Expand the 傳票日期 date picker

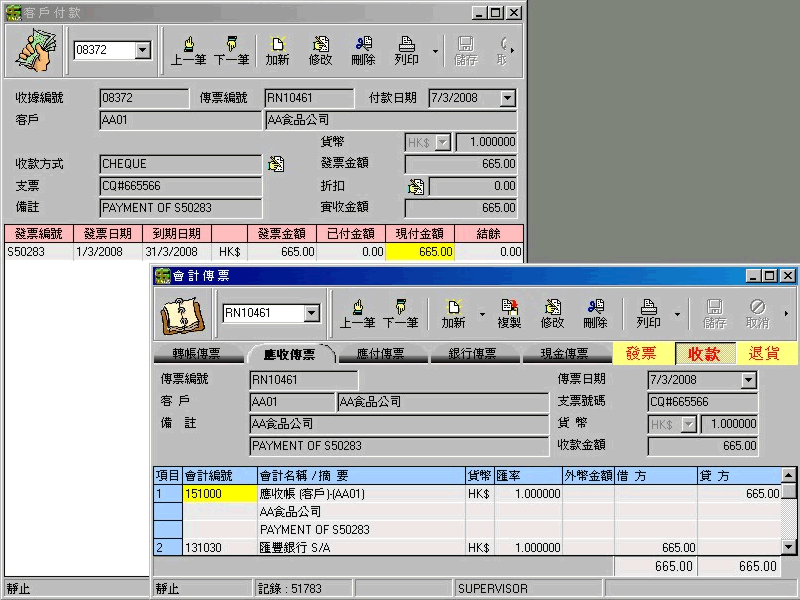coord(749,380)
